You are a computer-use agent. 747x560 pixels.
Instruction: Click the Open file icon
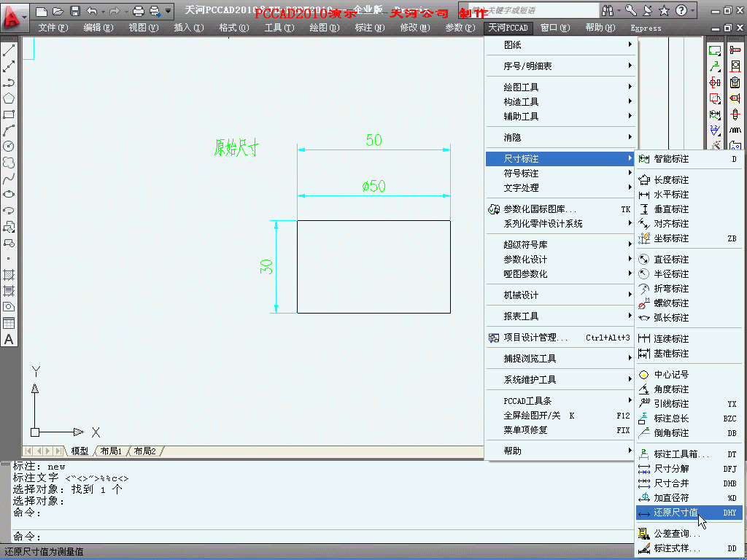coord(58,10)
